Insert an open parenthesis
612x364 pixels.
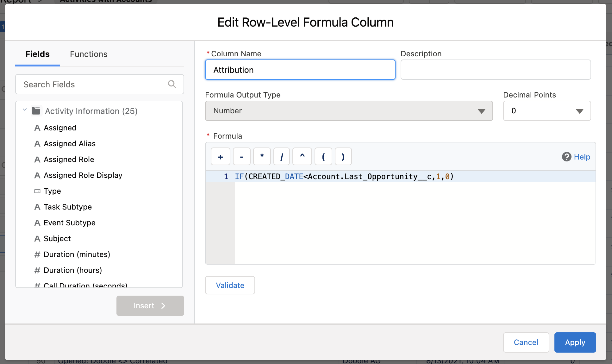[x=323, y=157]
